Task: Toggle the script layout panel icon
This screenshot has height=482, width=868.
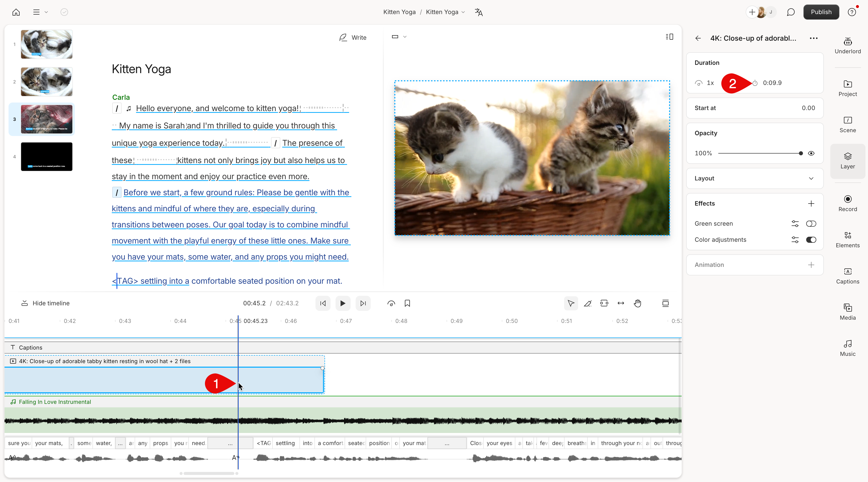Action: pyautogui.click(x=669, y=37)
